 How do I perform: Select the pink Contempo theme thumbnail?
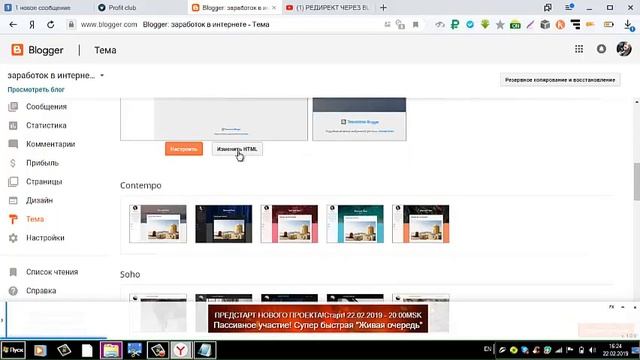point(289,224)
